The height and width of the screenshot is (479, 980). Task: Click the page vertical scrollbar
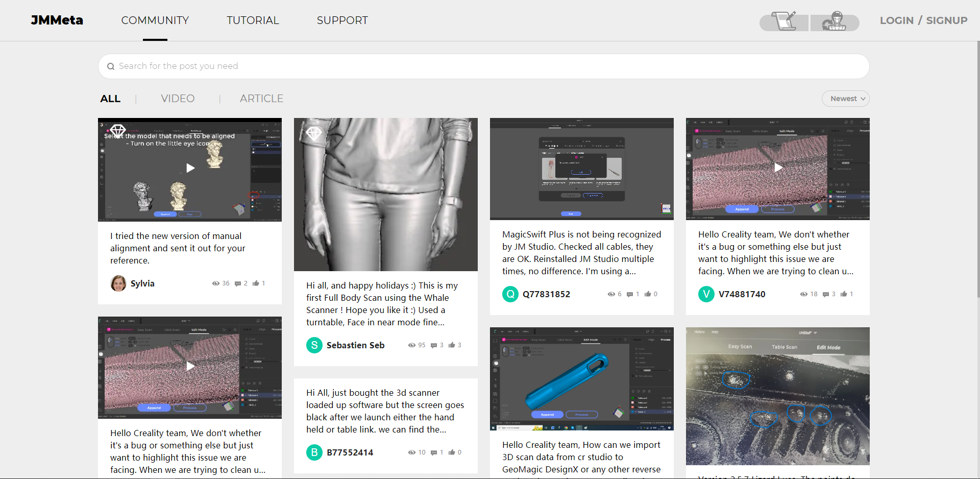978,169
